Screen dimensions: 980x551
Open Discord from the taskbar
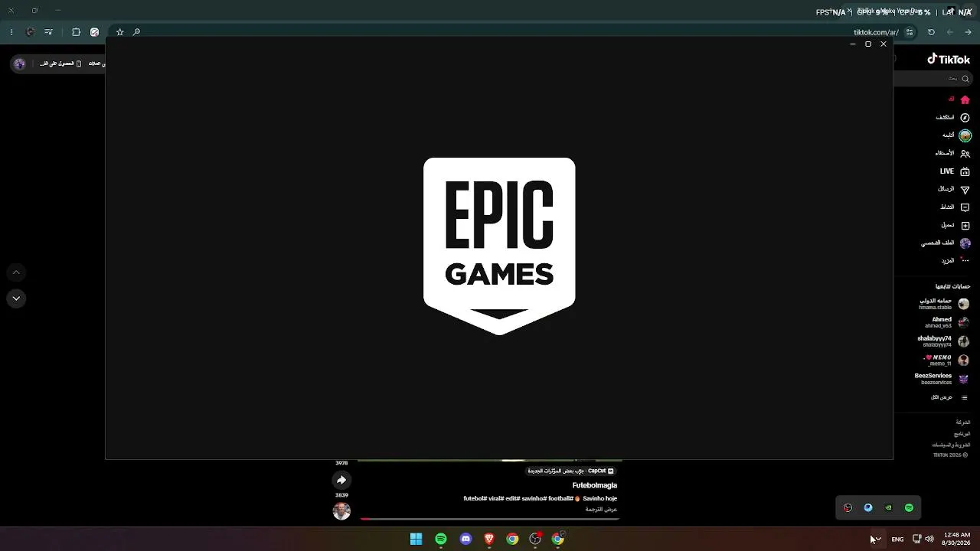(x=465, y=539)
